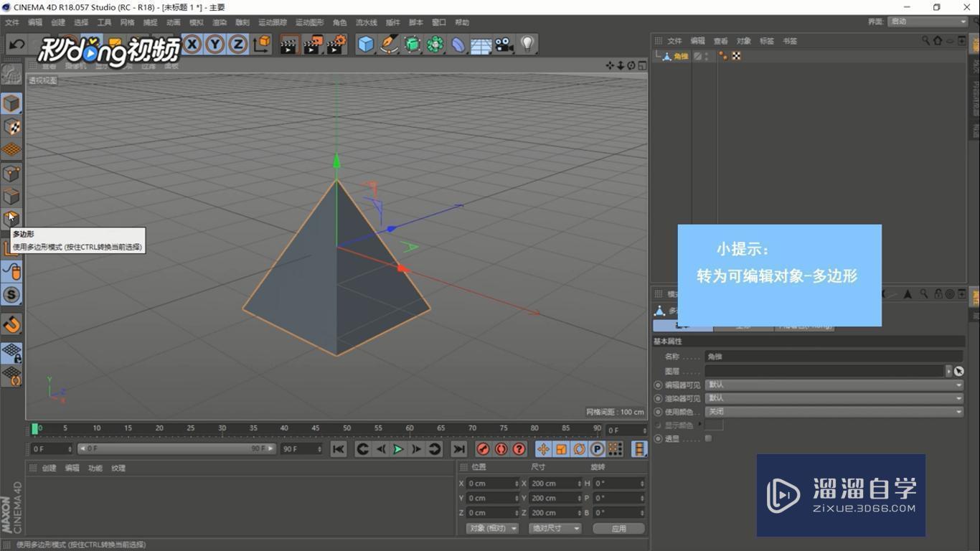Open the 对象(相对) coordinate dropdown
The image size is (980, 551).
(492, 528)
